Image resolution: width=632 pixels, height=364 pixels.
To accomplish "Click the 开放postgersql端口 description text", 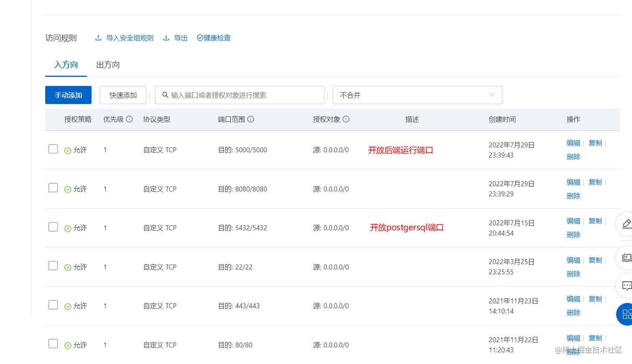I will click(407, 228).
